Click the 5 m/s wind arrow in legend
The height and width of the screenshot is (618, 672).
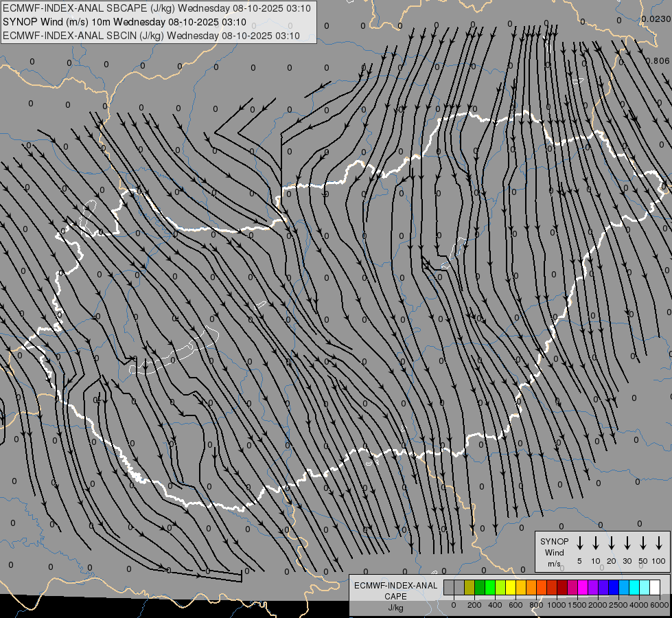[x=580, y=543]
